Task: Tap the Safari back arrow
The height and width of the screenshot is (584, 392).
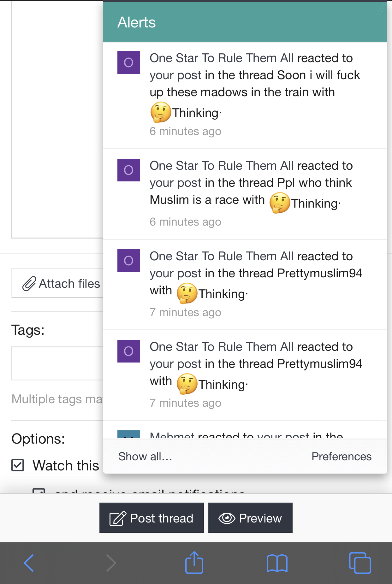Action: [x=29, y=563]
